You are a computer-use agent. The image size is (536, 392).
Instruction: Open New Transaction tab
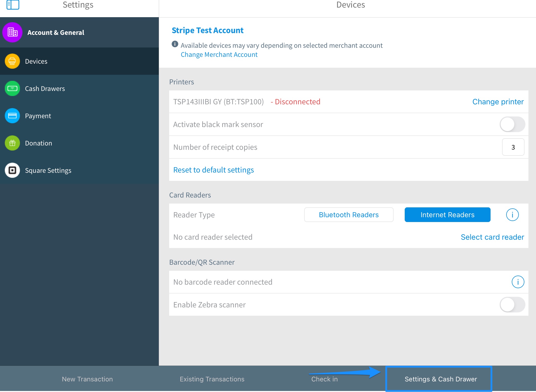(x=87, y=379)
